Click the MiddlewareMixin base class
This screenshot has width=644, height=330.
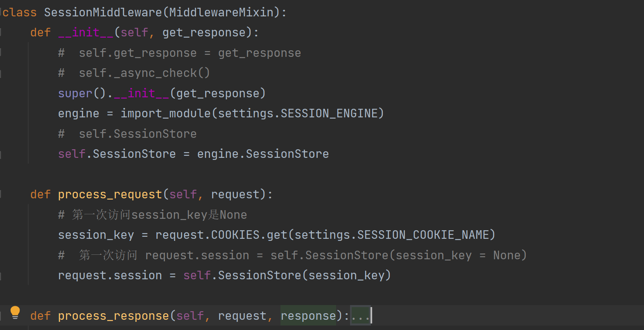pyautogui.click(x=221, y=12)
